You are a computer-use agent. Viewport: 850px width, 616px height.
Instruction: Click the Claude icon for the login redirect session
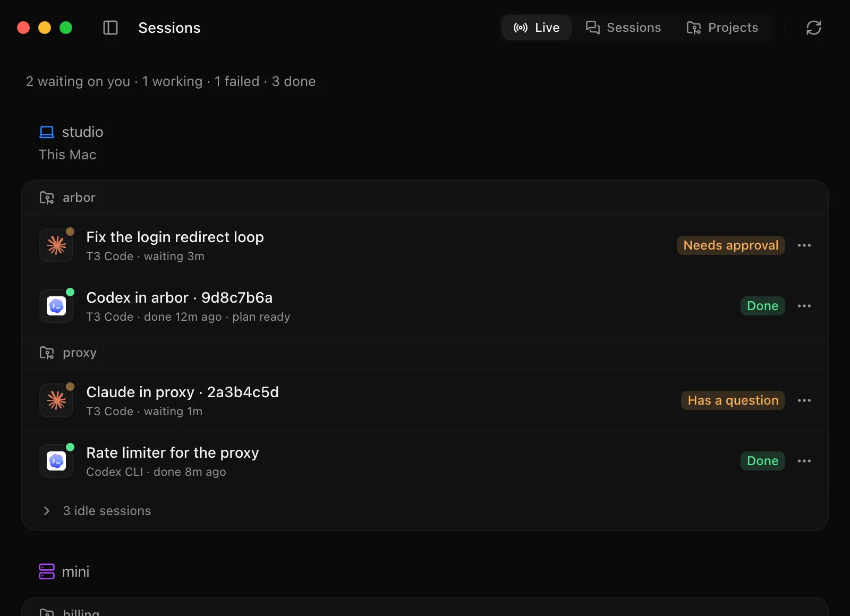click(x=56, y=245)
